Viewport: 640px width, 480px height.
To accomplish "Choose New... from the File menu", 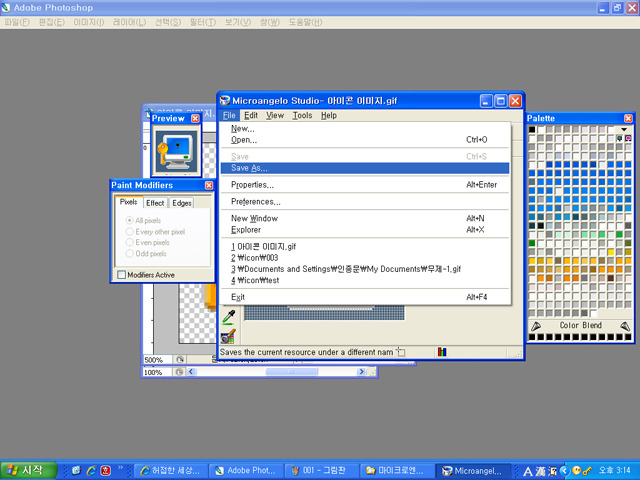I will click(x=365, y=129).
